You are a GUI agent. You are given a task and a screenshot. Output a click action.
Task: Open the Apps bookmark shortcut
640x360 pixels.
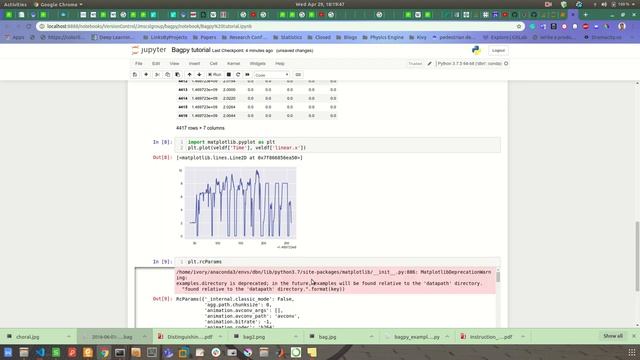pyautogui.click(x=15, y=37)
